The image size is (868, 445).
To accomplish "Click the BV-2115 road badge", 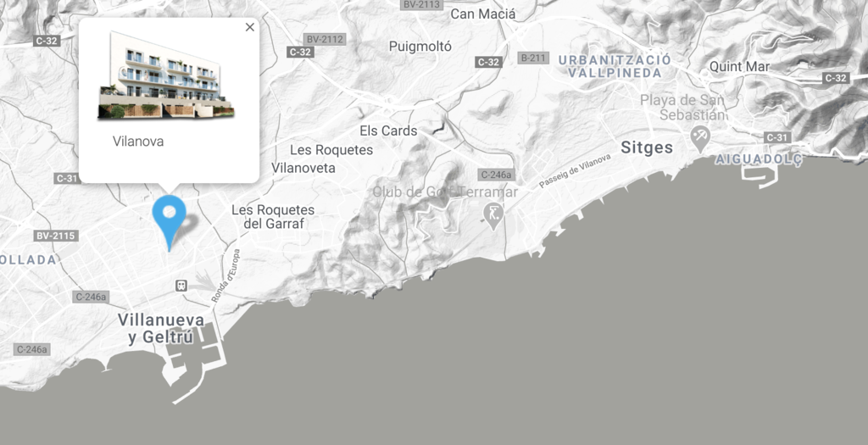I will point(56,236).
